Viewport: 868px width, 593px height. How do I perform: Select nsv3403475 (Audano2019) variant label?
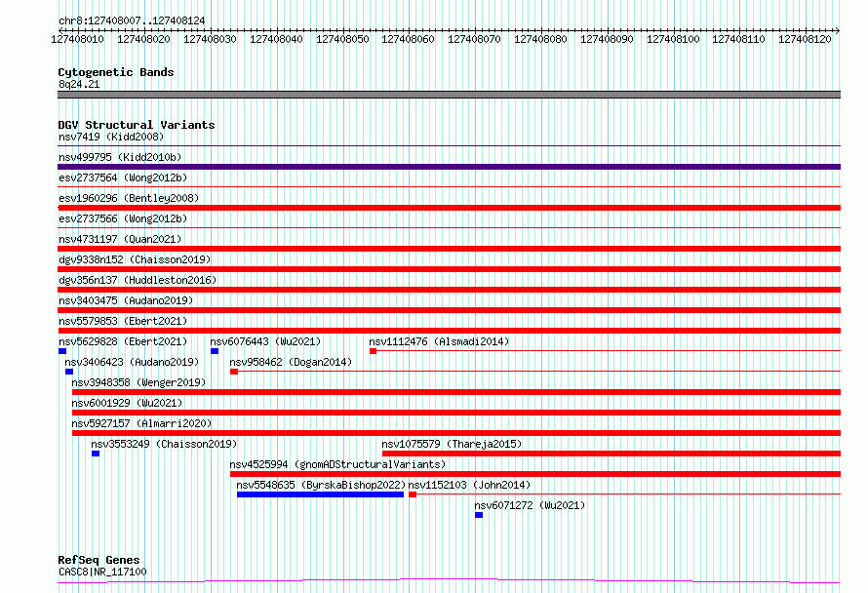tap(126, 300)
